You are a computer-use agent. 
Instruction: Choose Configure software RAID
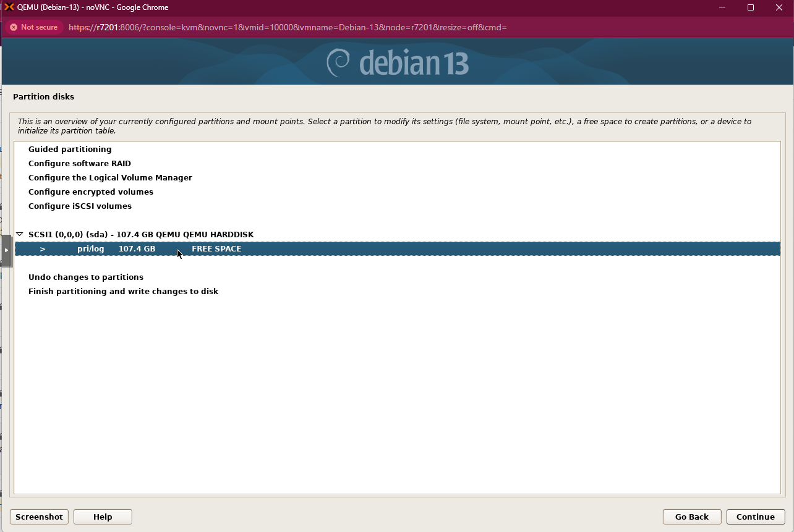[80, 164]
